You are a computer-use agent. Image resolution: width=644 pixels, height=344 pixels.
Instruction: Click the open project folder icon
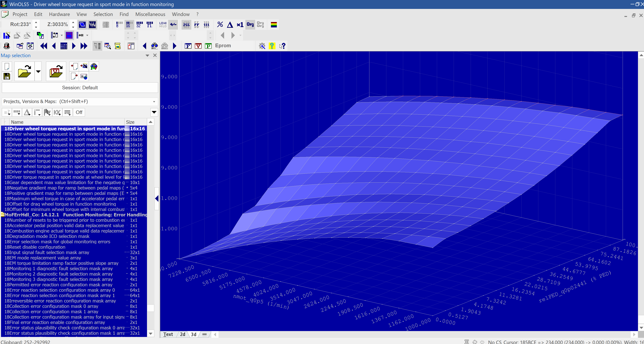25,71
